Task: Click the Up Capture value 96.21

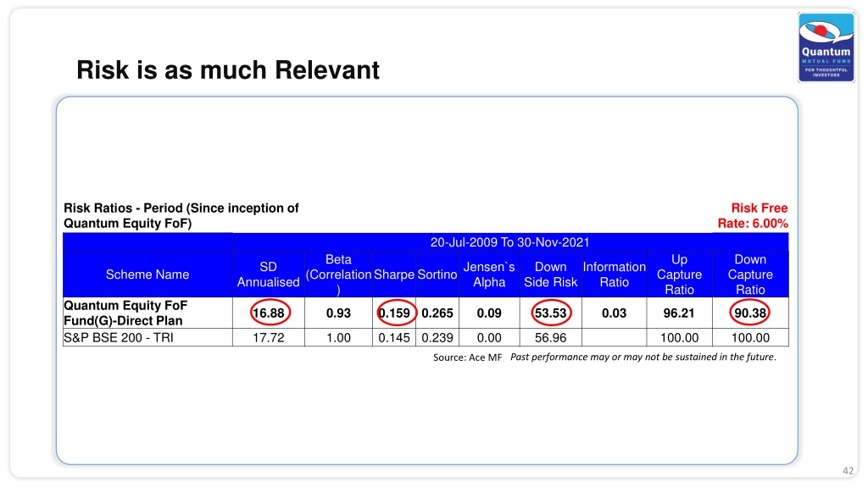Action: (679, 313)
